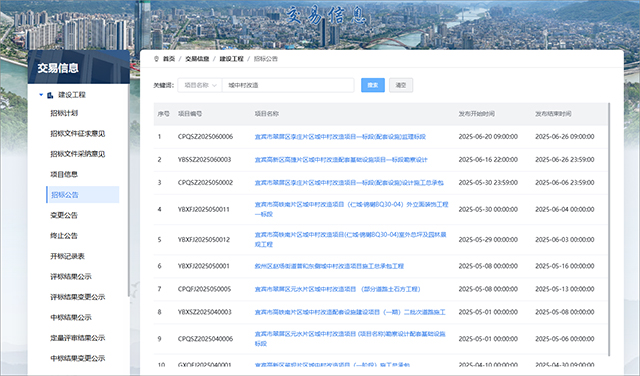Viewport: 640px width, 376px height.
Task: Open 项目信息 sidebar item
Action: (64, 174)
